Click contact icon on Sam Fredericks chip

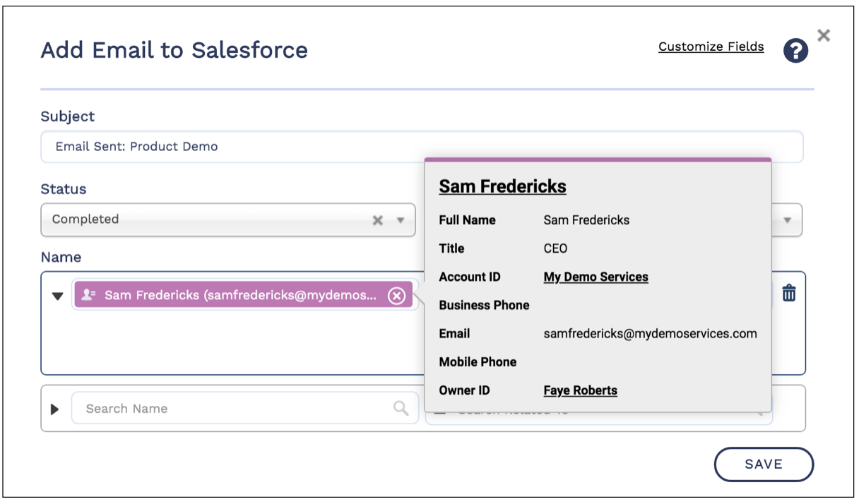pyautogui.click(x=89, y=295)
